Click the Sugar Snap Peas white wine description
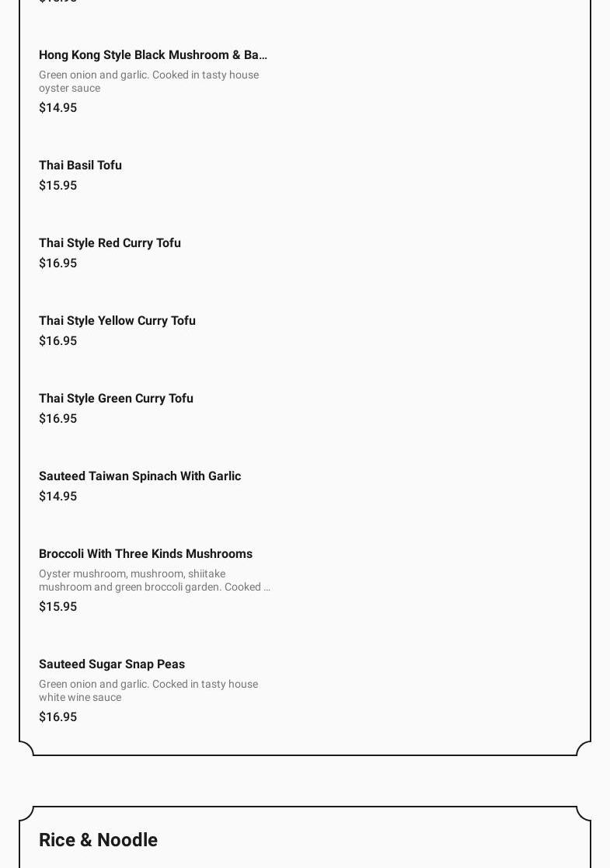This screenshot has width=610, height=868. tap(148, 691)
